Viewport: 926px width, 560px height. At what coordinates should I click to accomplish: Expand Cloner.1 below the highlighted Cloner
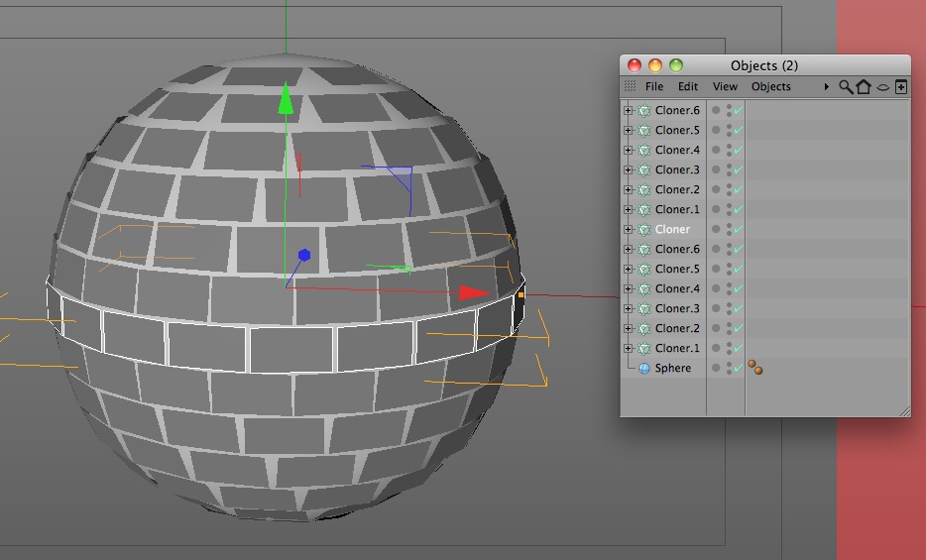tap(628, 348)
